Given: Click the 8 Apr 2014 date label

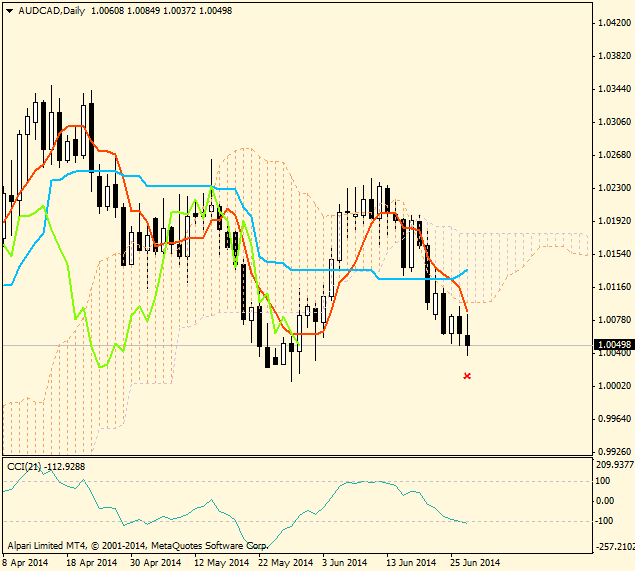Looking at the screenshot, I should tap(25, 563).
